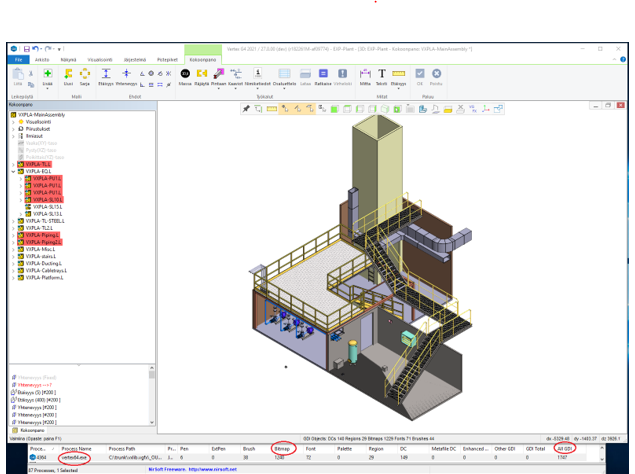Click the save icon in title bar
The height and width of the screenshot is (474, 635).
24,48
